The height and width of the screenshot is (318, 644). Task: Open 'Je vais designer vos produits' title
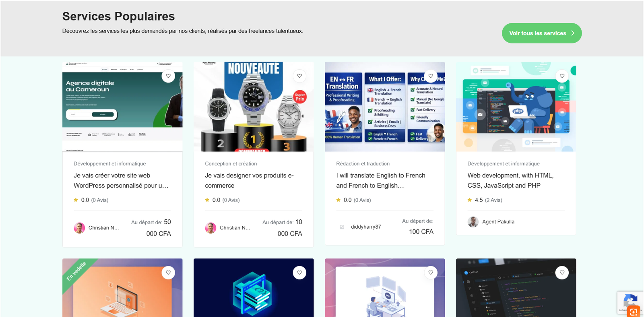tap(249, 180)
